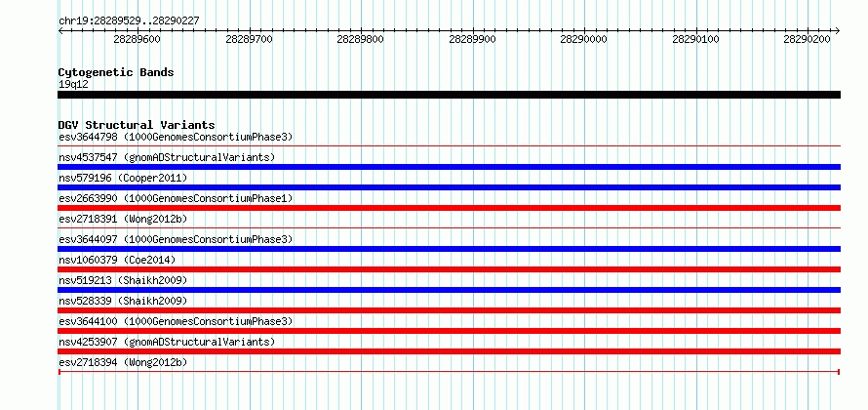The height and width of the screenshot is (410, 868).
Task: Click ruler tick label 28289900
Action: point(473,39)
